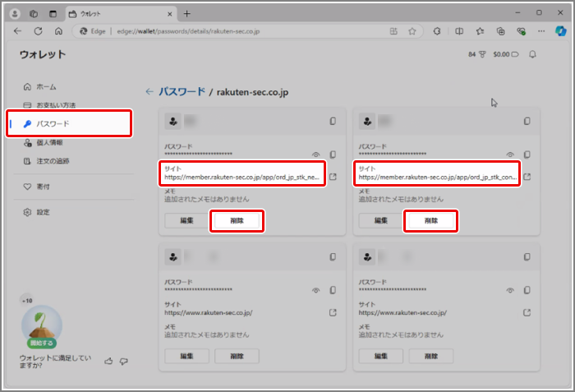Open the Edge settings and more menu
The height and width of the screenshot is (392, 575).
point(541,31)
